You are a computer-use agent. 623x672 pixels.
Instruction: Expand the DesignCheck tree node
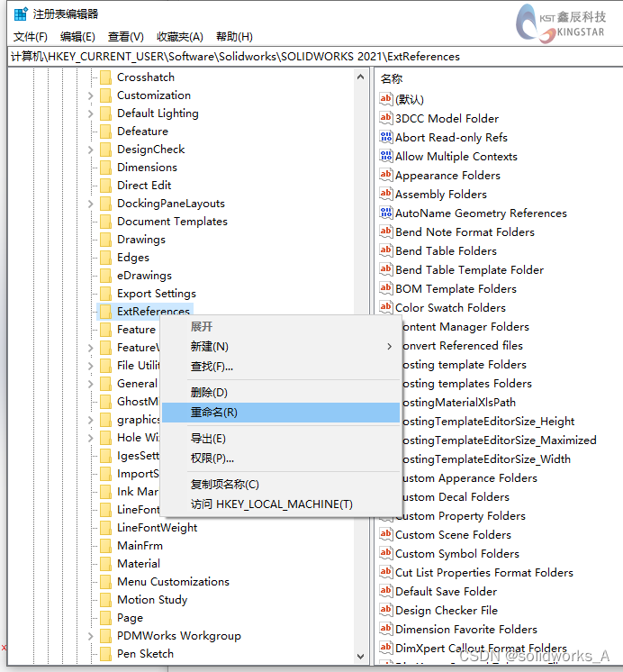[90, 150]
